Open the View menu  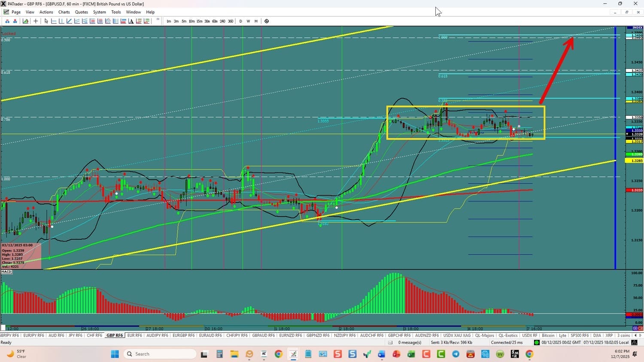[30, 12]
